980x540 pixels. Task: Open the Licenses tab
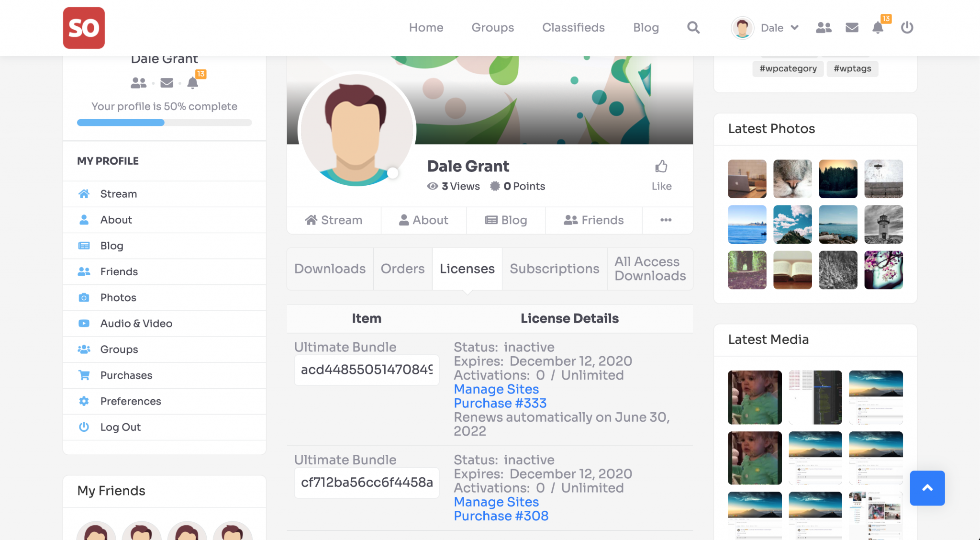467,269
